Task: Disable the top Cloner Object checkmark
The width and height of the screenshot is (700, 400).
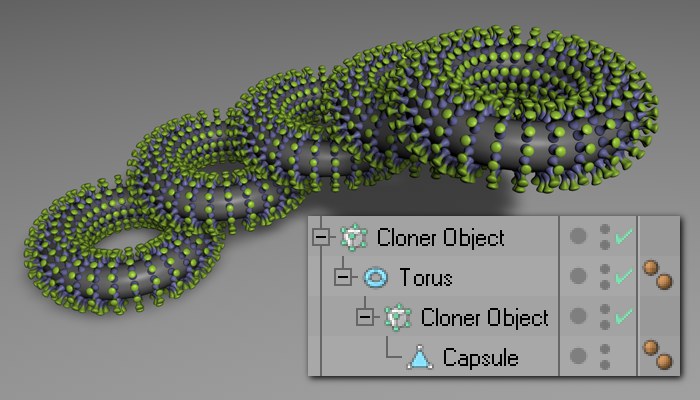Action: (x=624, y=237)
